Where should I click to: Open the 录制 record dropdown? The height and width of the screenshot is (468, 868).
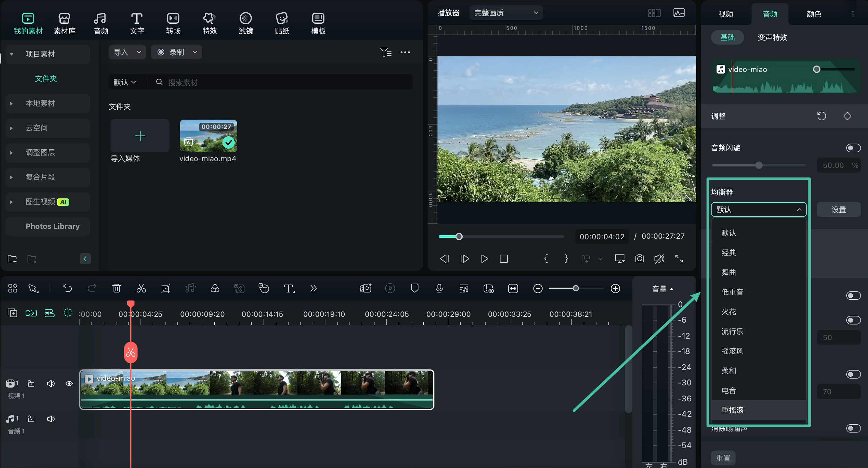pyautogui.click(x=176, y=52)
